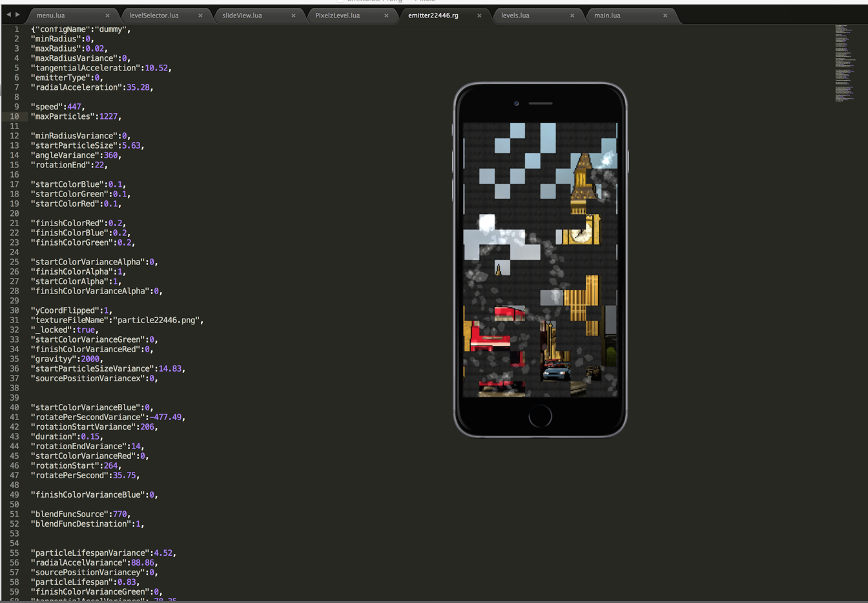Click the "gravityy":2000 line
This screenshot has width=868, height=603.
pyautogui.click(x=67, y=359)
